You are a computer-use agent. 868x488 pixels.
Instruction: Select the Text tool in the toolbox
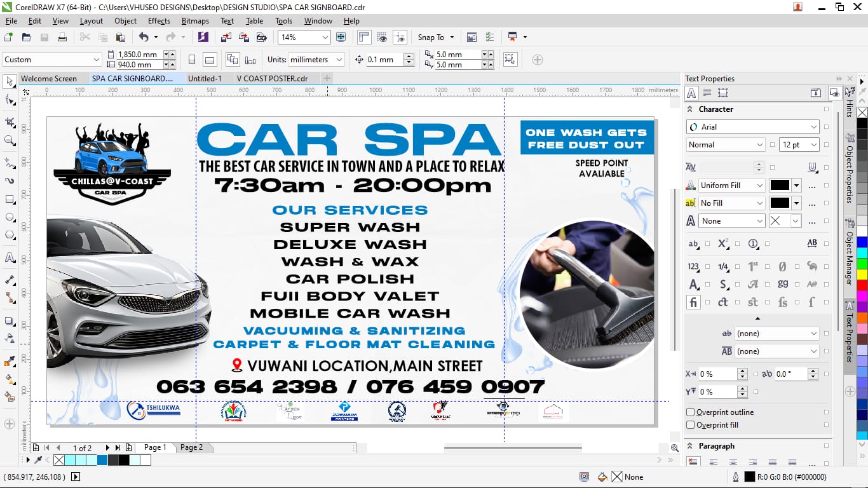click(10, 258)
